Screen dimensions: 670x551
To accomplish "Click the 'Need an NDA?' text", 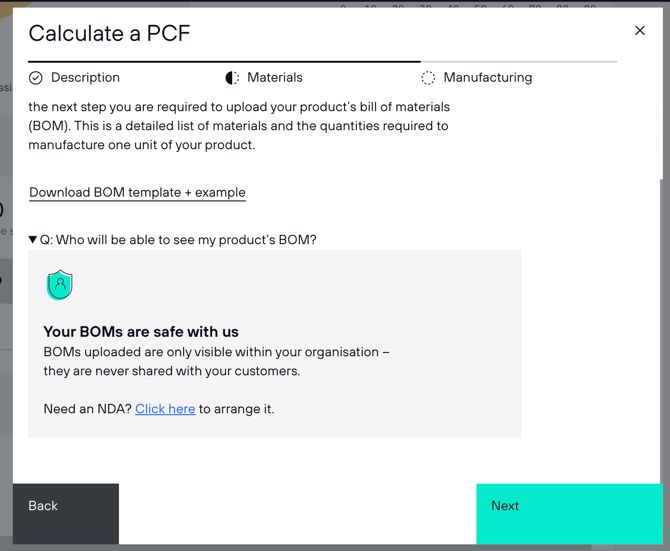I will coord(87,409).
